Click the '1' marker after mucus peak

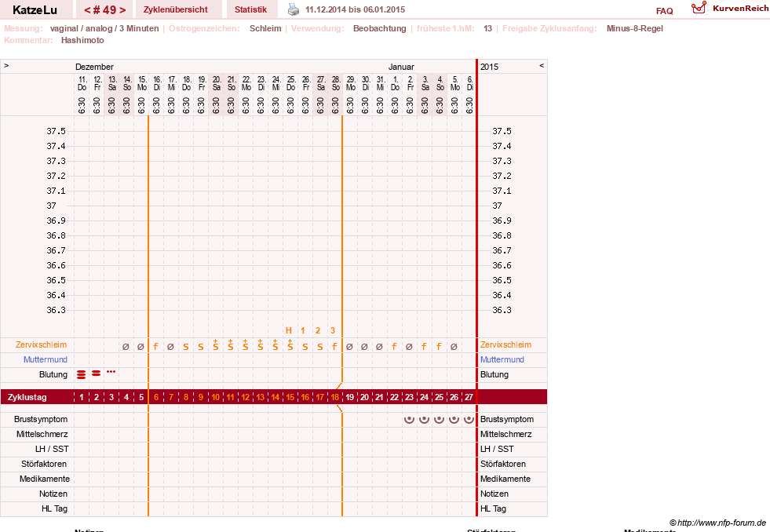click(303, 330)
